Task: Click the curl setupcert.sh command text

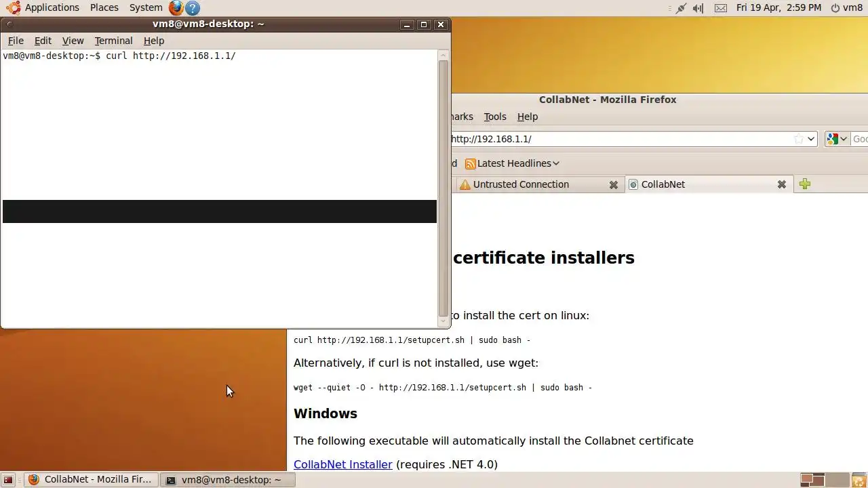Action: (x=412, y=340)
